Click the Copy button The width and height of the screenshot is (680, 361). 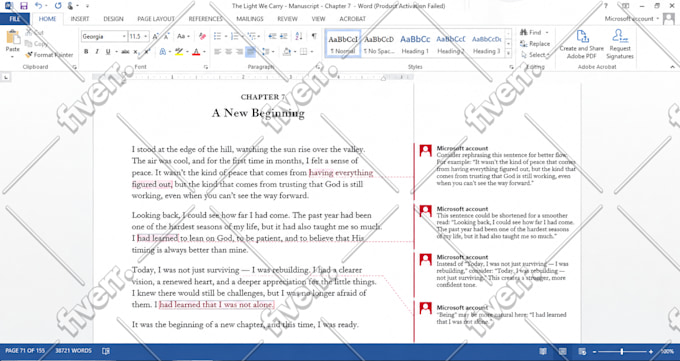36,44
